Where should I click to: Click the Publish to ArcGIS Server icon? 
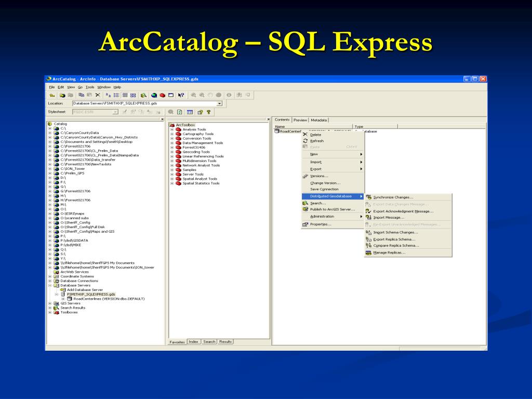(x=305, y=209)
